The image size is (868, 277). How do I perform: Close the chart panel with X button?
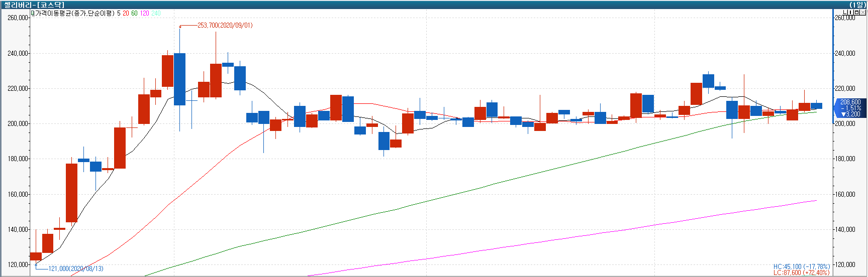pos(863,13)
